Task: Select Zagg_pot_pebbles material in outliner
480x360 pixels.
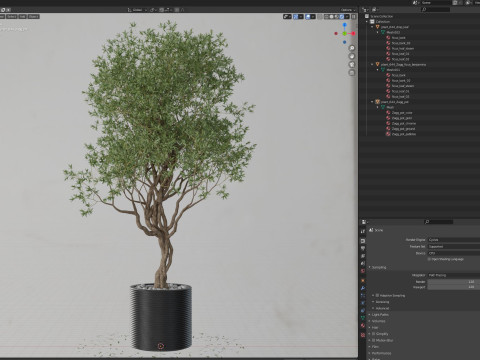Action: coord(404,134)
